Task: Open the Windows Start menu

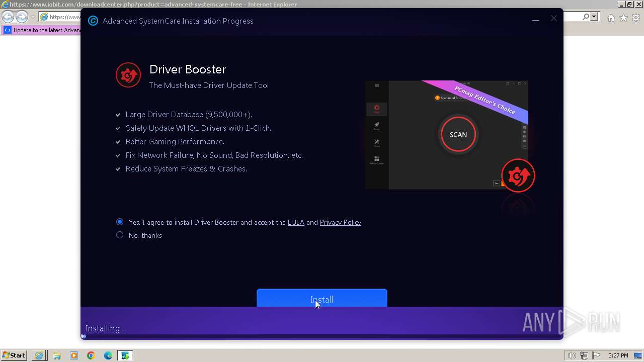Action: point(14,355)
